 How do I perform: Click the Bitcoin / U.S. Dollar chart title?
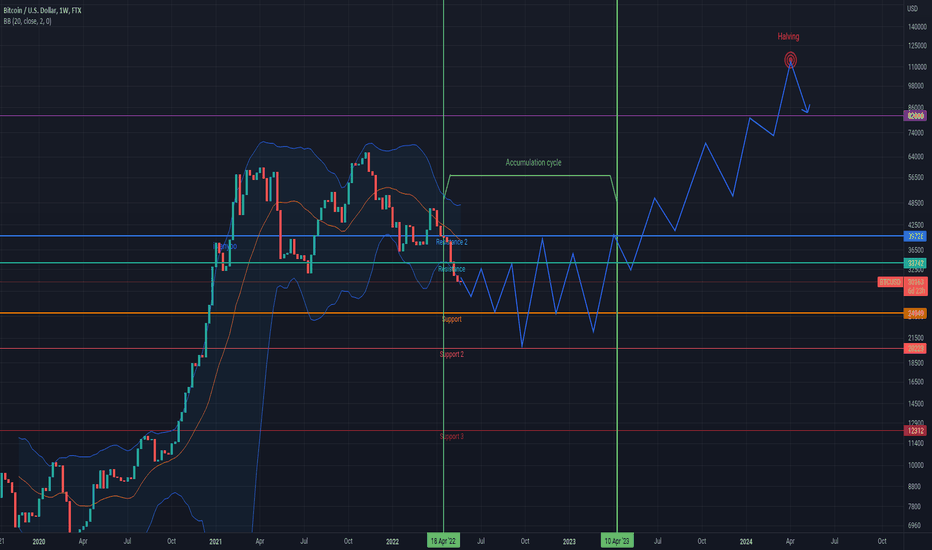42,11
